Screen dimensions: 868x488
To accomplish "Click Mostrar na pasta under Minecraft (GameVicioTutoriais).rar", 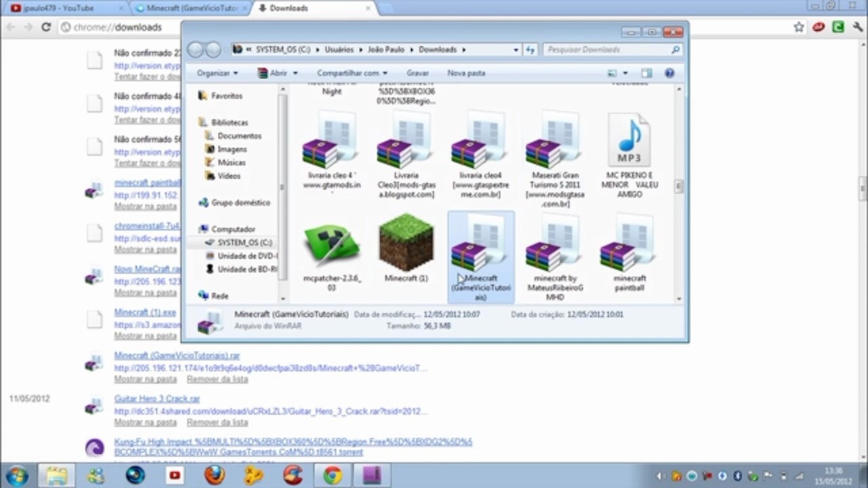I will click(145, 379).
